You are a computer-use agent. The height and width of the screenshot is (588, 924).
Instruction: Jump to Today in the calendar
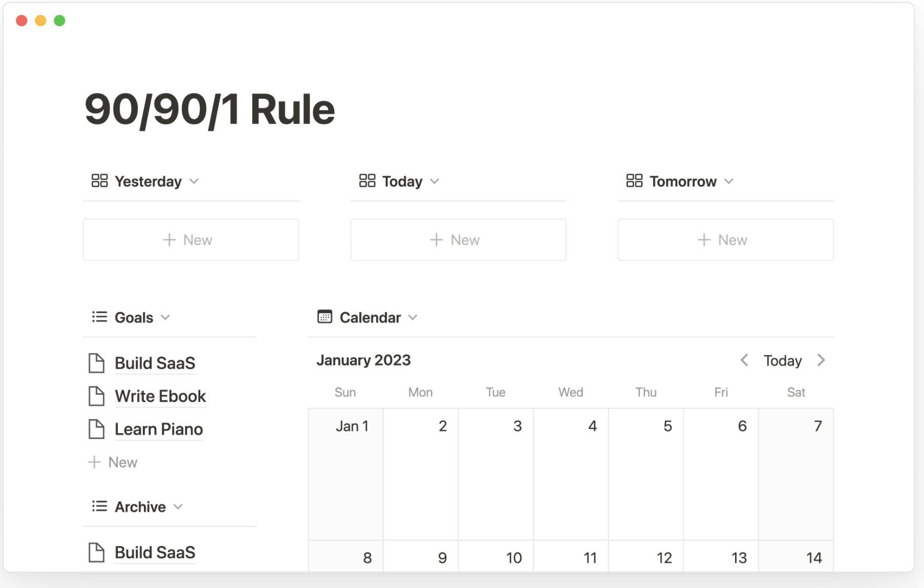click(x=782, y=360)
